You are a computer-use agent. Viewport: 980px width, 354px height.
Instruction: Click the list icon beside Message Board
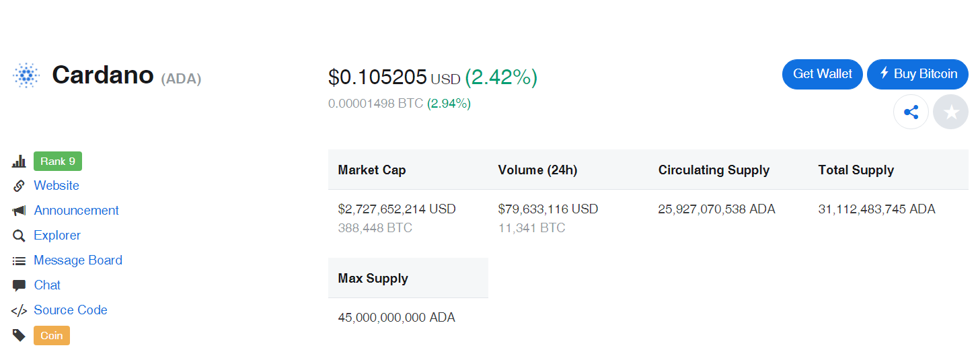(19, 260)
